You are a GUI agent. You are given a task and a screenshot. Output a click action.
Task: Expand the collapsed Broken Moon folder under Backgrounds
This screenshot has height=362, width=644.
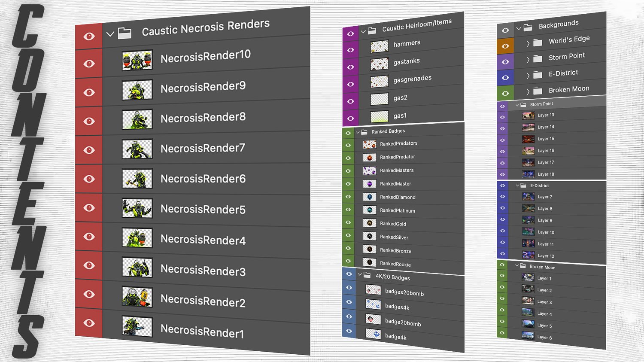point(528,91)
